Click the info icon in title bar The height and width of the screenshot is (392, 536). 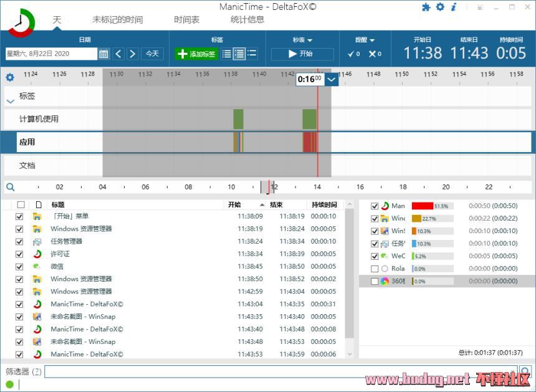point(454,7)
